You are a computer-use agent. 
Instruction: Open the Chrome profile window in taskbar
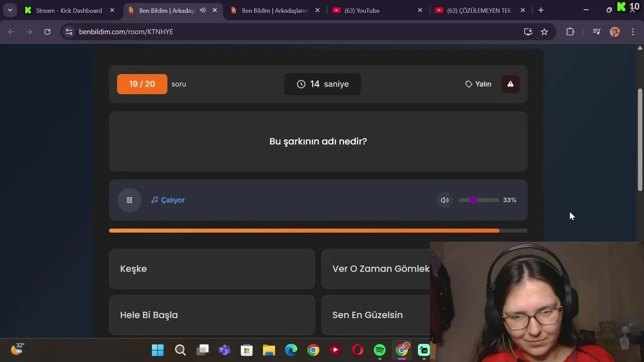click(x=402, y=350)
